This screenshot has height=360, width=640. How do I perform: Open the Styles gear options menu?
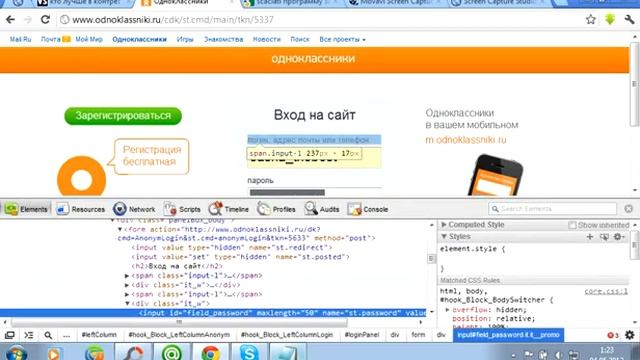tap(618, 237)
